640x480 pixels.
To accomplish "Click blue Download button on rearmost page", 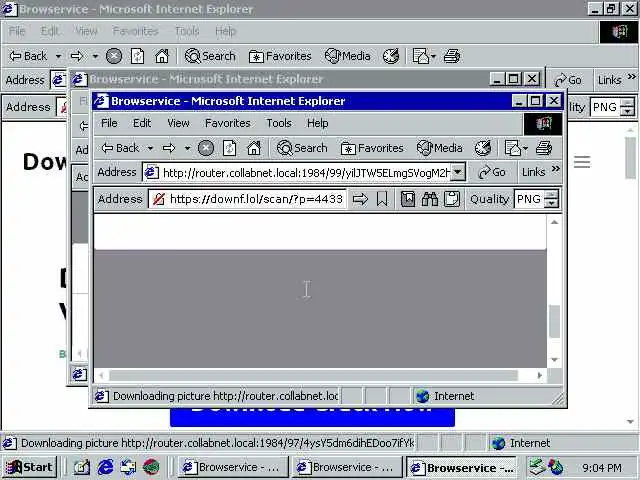I will [x=312, y=417].
